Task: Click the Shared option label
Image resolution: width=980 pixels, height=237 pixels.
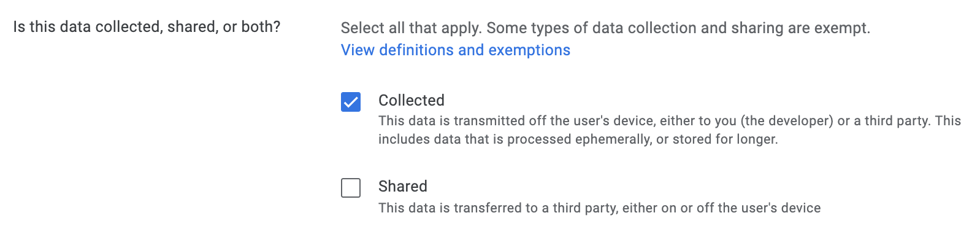Action: (403, 186)
